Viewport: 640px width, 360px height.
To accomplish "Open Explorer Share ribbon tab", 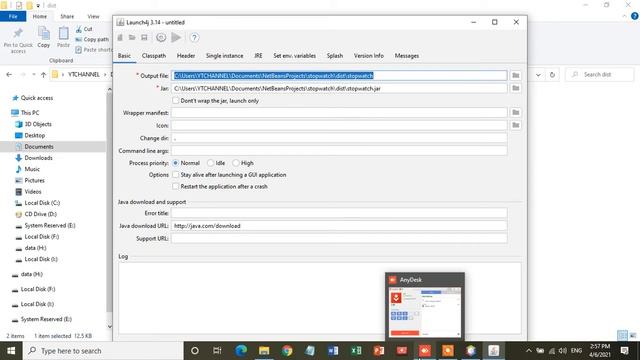I will click(x=67, y=16).
